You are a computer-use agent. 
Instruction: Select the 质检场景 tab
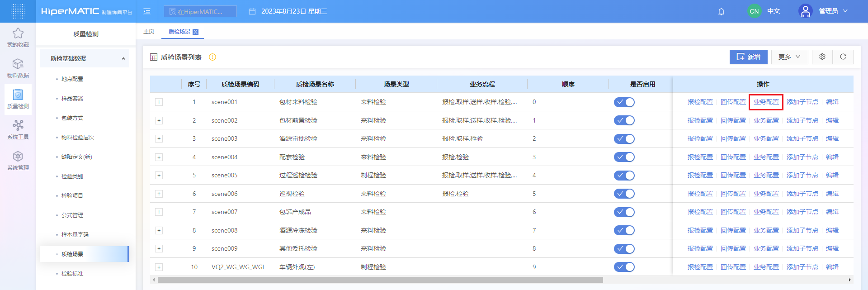(179, 31)
